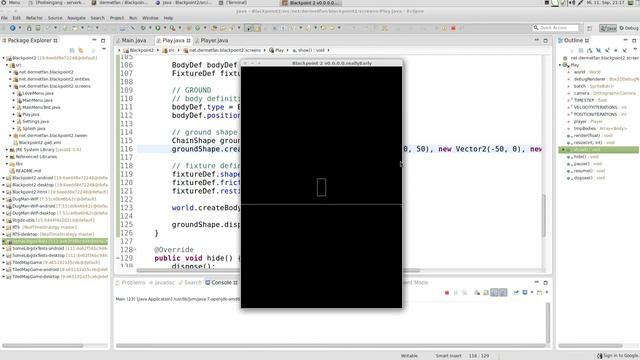Screen dimensions: 640x360
Task: Click the red Terminate icon in main toolbar
Action: pos(453,28)
